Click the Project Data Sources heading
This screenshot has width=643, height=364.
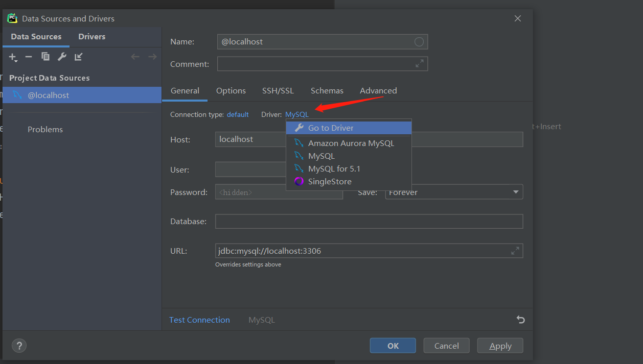[x=50, y=78]
